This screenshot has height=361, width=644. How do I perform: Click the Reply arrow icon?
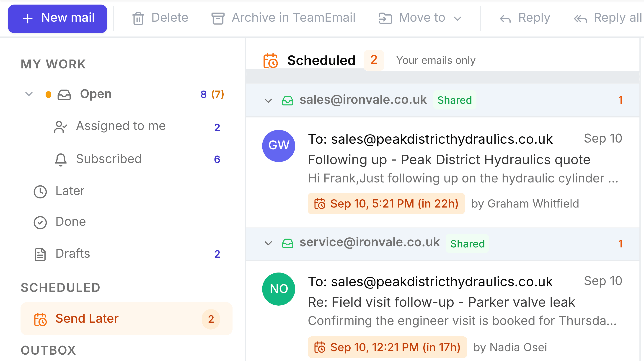505,18
